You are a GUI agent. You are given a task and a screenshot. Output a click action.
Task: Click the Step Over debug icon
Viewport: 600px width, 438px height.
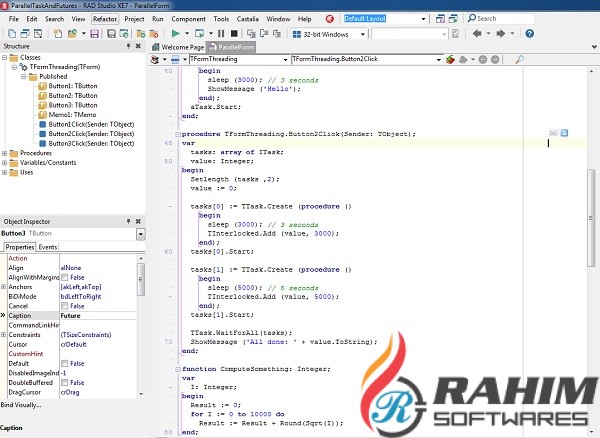click(264, 34)
